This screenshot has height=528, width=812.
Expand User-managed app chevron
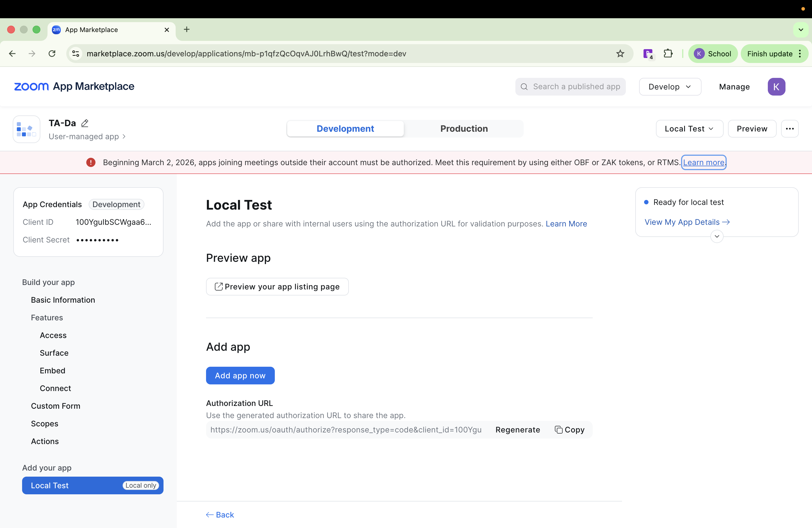124,136
